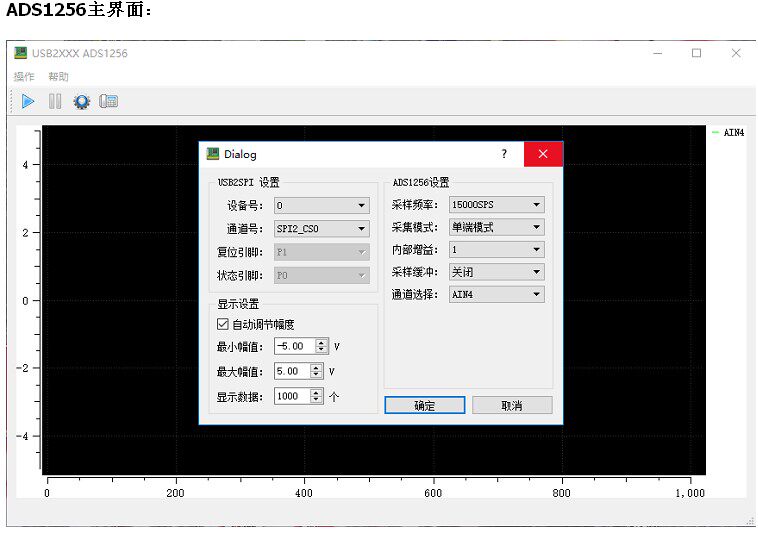Open the 内部增益 dropdown
Viewport: 758px width, 533px height.
pos(496,250)
